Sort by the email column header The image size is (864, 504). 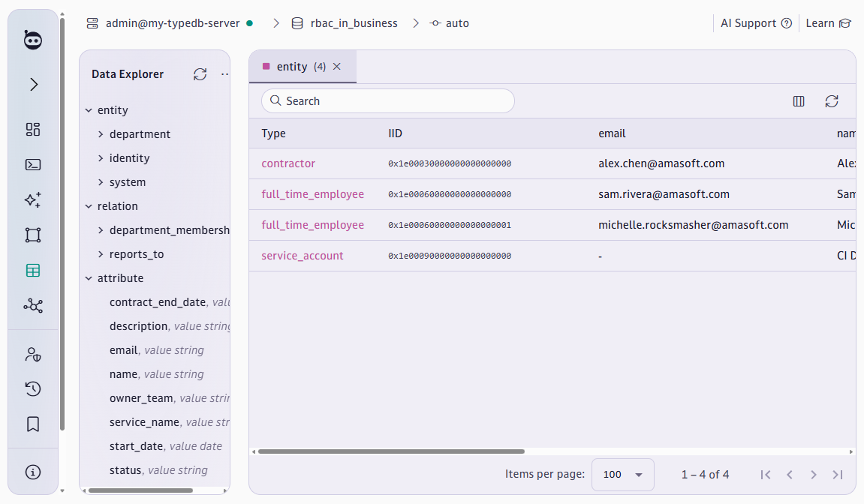click(x=612, y=133)
